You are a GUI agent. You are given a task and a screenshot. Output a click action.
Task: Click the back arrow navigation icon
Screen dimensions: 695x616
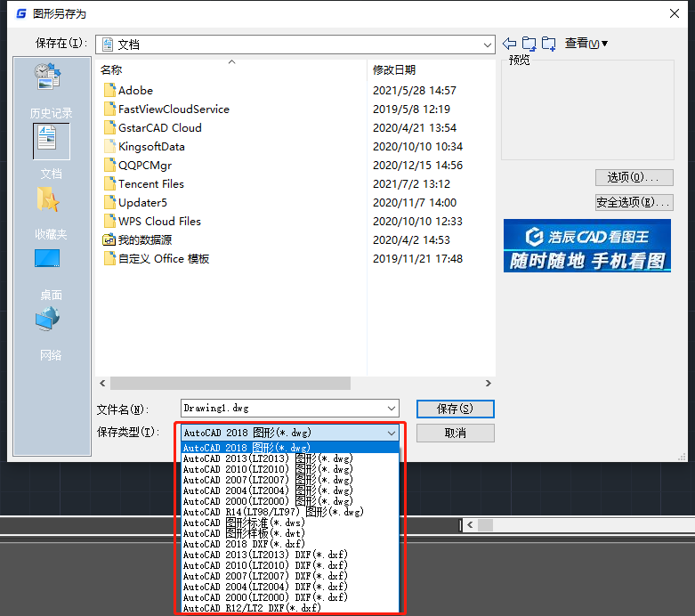coord(510,44)
